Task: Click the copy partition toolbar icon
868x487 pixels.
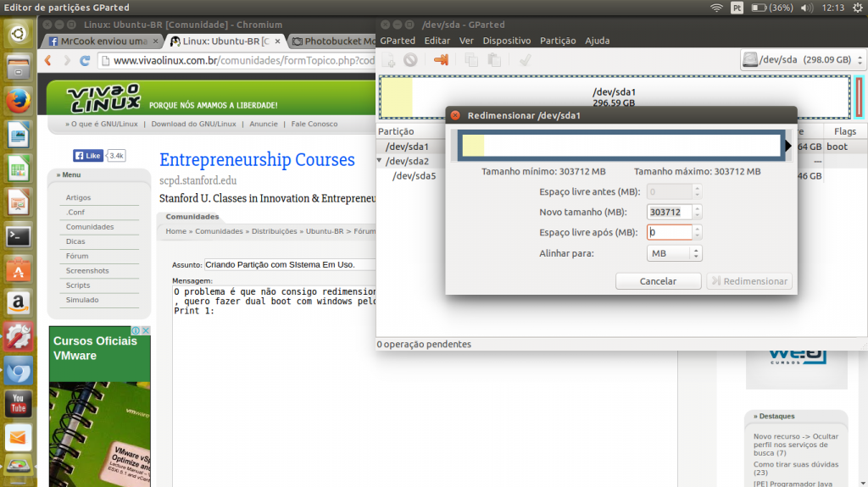Action: (x=471, y=60)
